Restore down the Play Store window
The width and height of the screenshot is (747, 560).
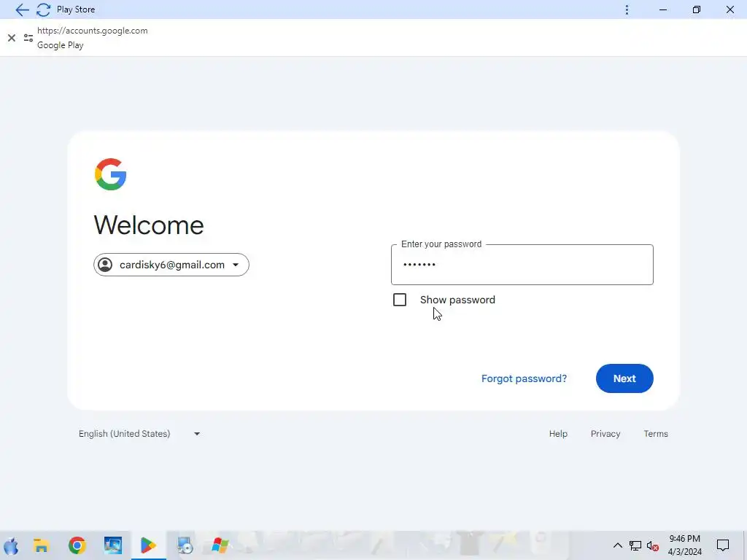pyautogui.click(x=697, y=9)
